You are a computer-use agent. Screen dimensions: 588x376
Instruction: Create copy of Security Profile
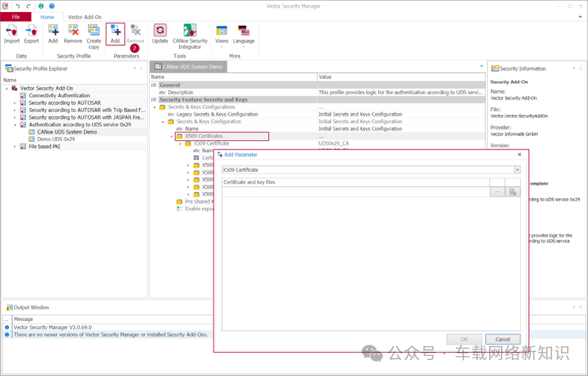[x=94, y=37]
